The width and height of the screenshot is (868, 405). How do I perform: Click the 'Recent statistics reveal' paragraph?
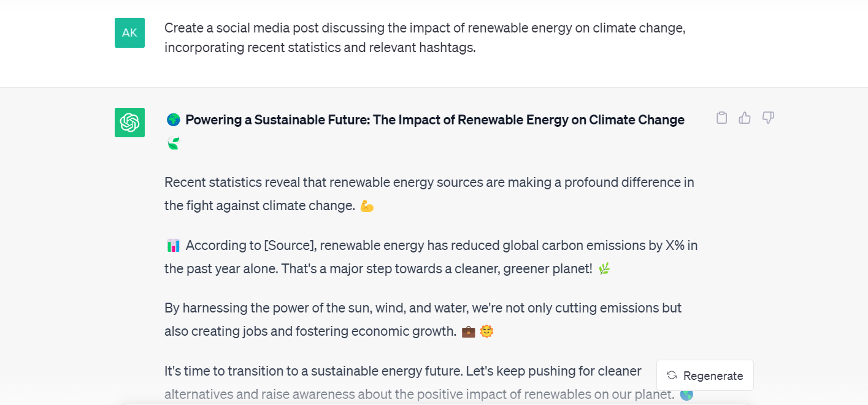tap(429, 194)
